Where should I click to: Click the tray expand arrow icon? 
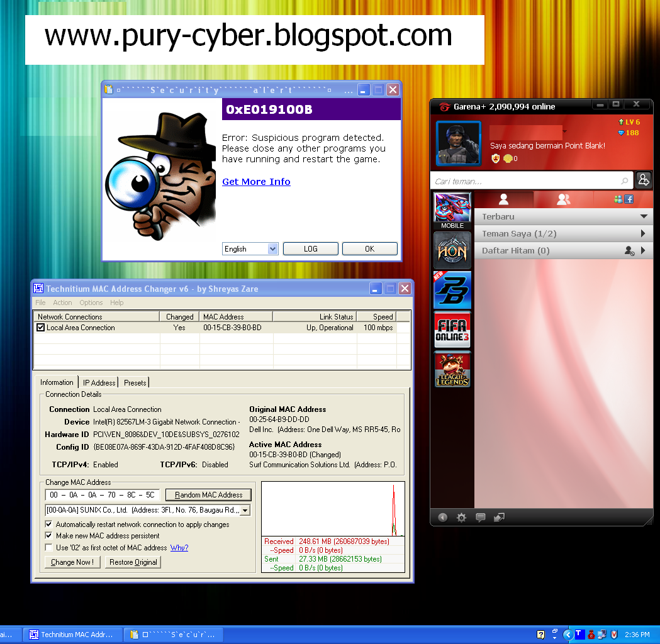point(568,635)
